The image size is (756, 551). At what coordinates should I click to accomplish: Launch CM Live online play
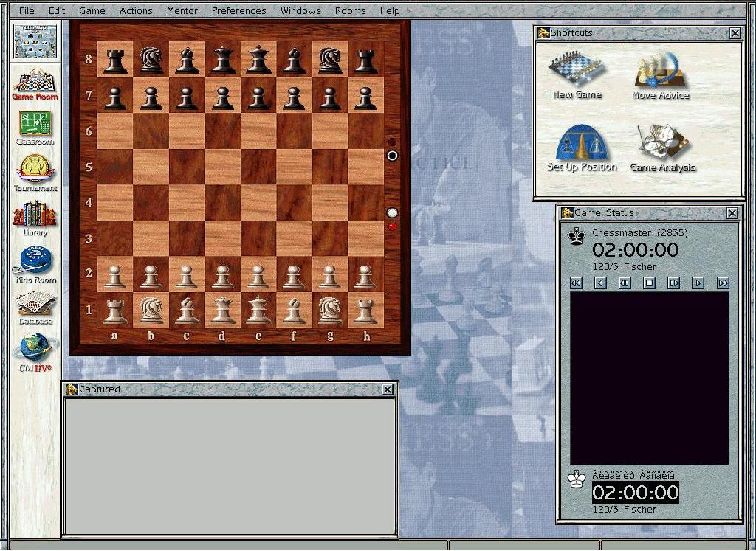coord(35,352)
